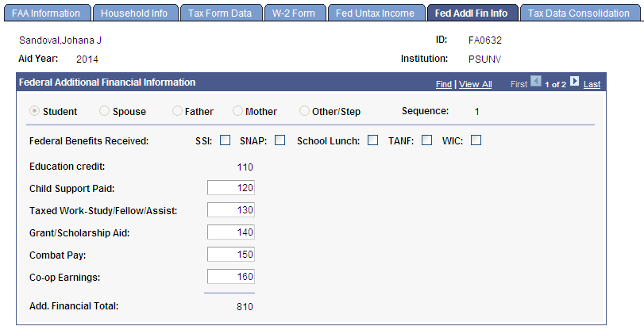Show the previous row with left arrow
This screenshot has height=330, width=644.
536,82
